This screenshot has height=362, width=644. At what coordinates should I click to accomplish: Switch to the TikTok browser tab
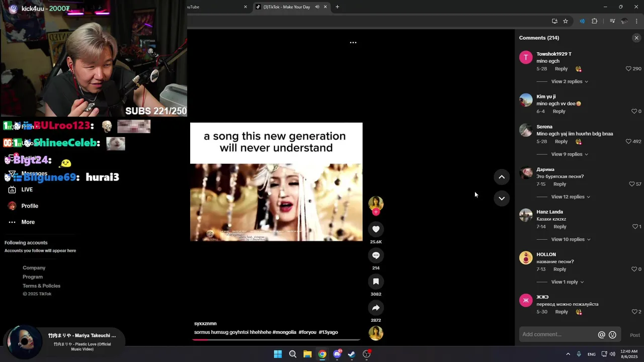[291, 7]
